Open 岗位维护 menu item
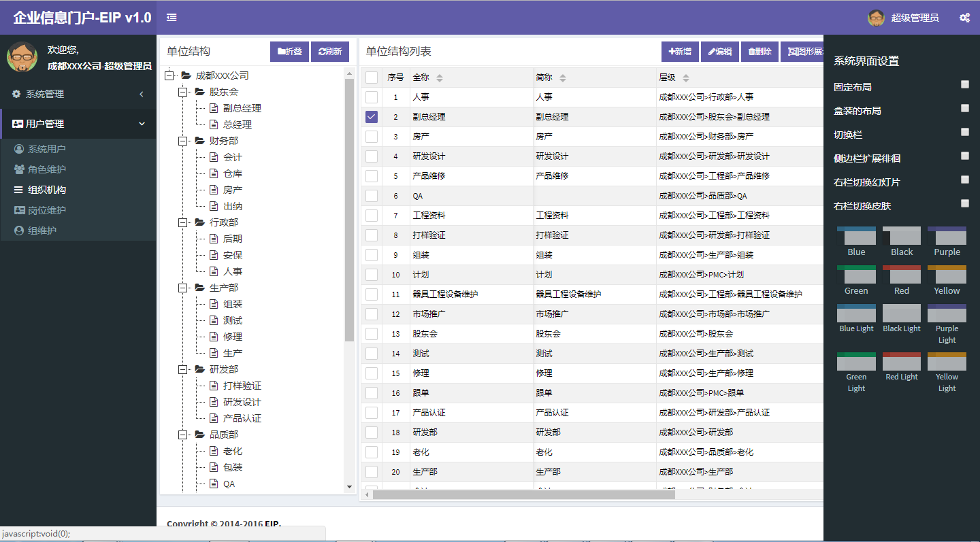 78,210
